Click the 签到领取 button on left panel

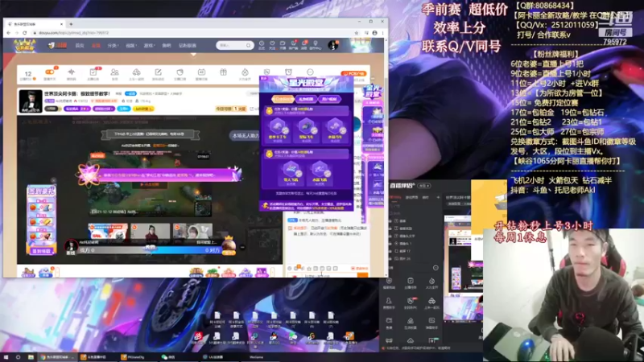41,251
